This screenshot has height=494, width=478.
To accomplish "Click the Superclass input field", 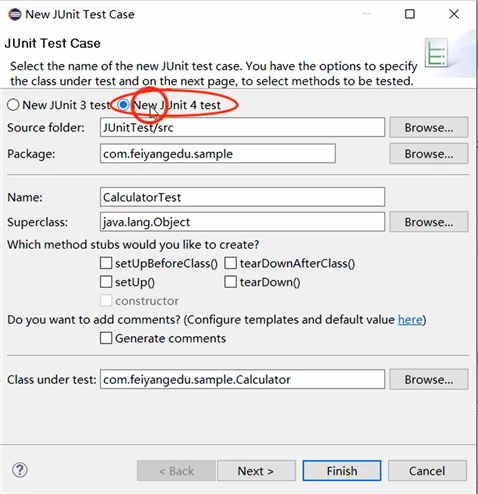I will pyautogui.click(x=242, y=222).
